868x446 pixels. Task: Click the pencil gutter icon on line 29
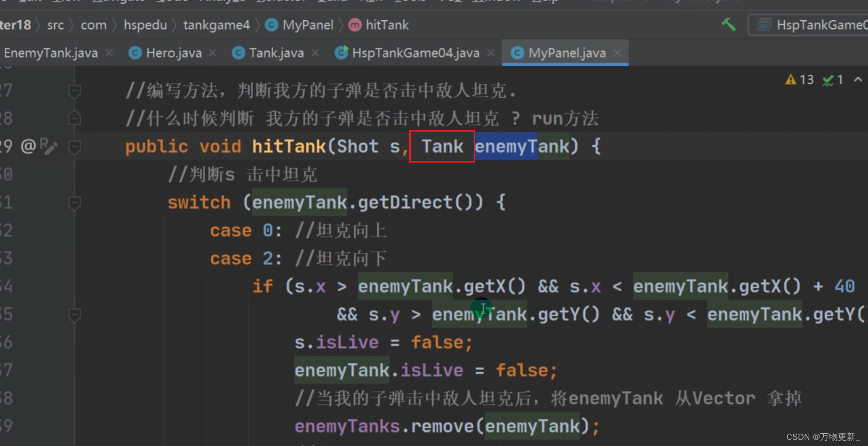(x=49, y=146)
